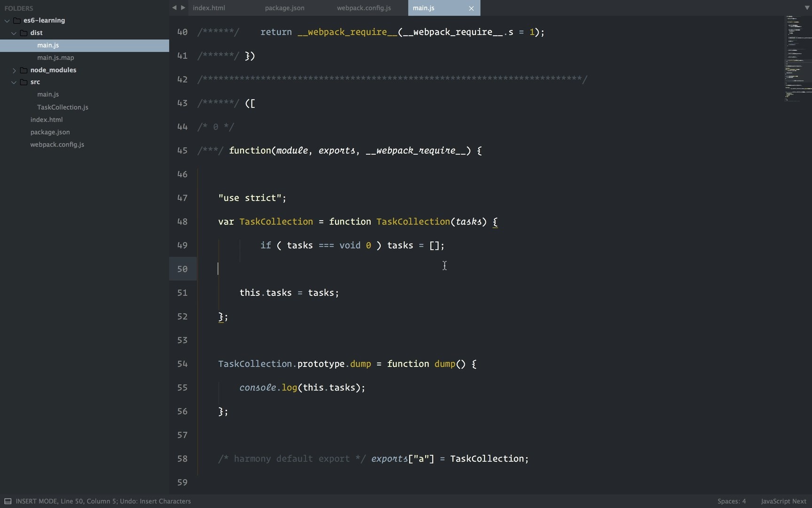812x508 pixels.
Task: Switch to the index.html tab
Action: tap(209, 8)
